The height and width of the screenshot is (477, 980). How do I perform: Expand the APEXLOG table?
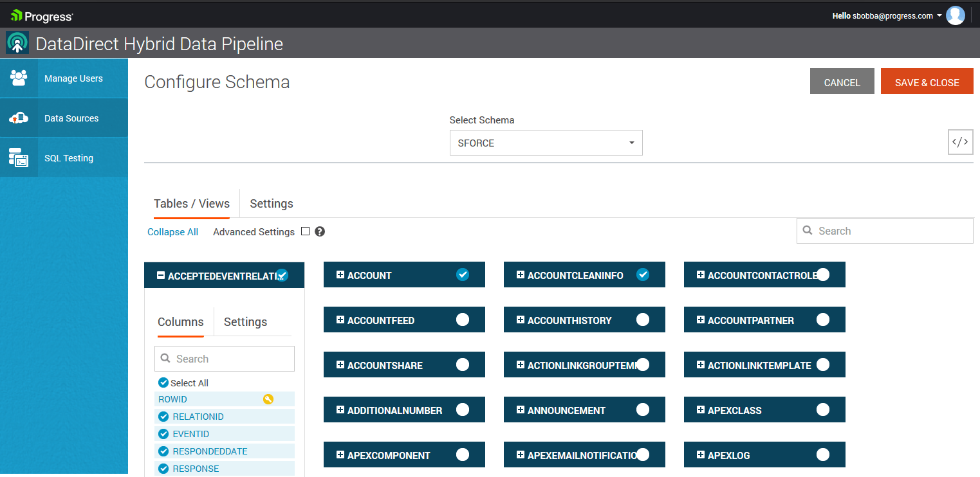[x=701, y=455]
